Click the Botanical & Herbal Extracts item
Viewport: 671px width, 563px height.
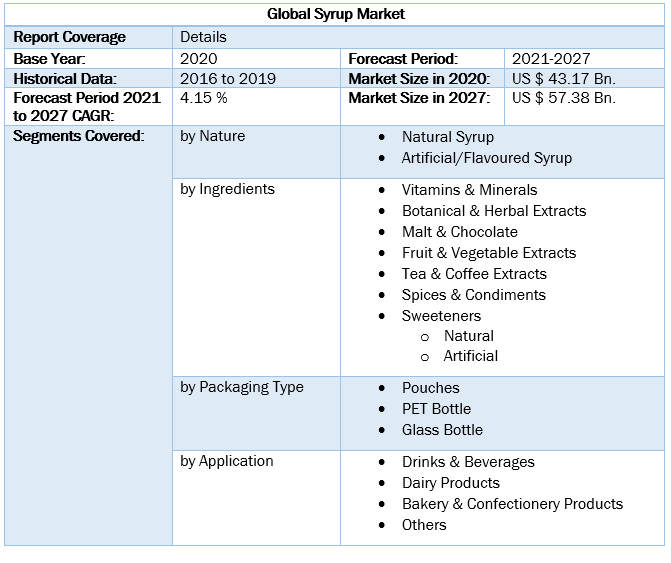tap(493, 211)
